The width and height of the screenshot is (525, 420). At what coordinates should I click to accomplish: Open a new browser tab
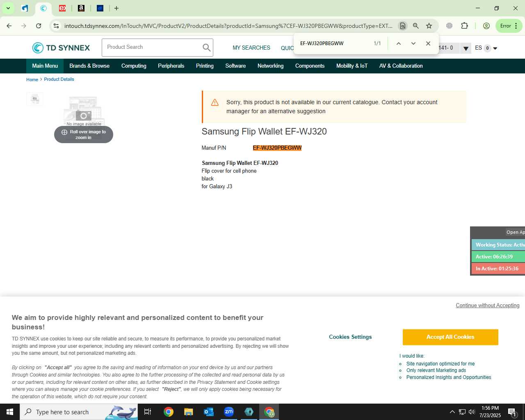tap(116, 8)
